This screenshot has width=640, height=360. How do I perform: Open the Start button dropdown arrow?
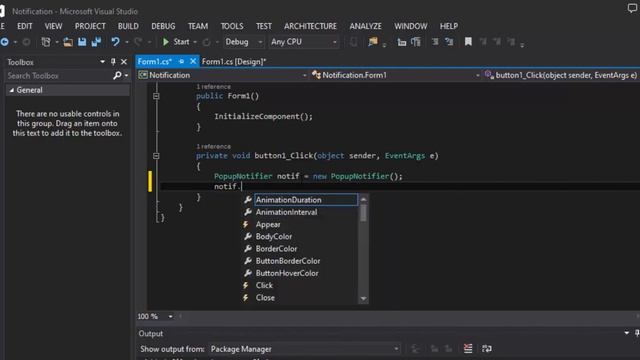click(195, 42)
